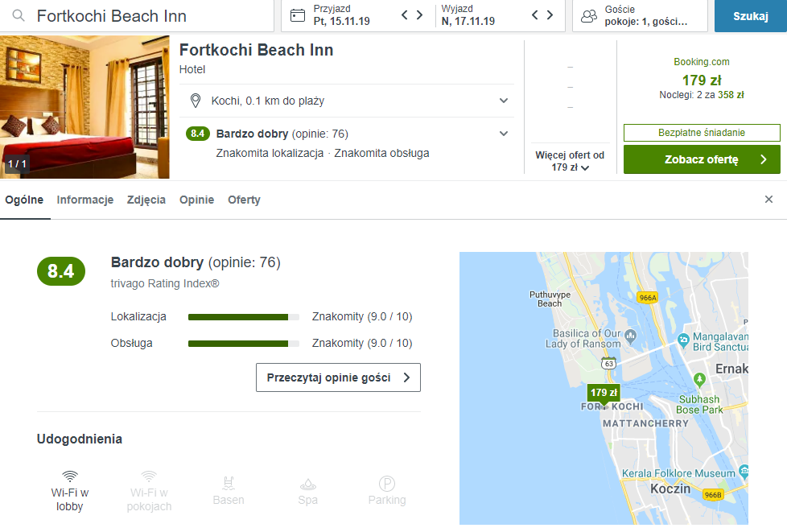The height and width of the screenshot is (532, 787).
Task: Click the 179 zł price marker on map
Action: pyautogui.click(x=604, y=393)
